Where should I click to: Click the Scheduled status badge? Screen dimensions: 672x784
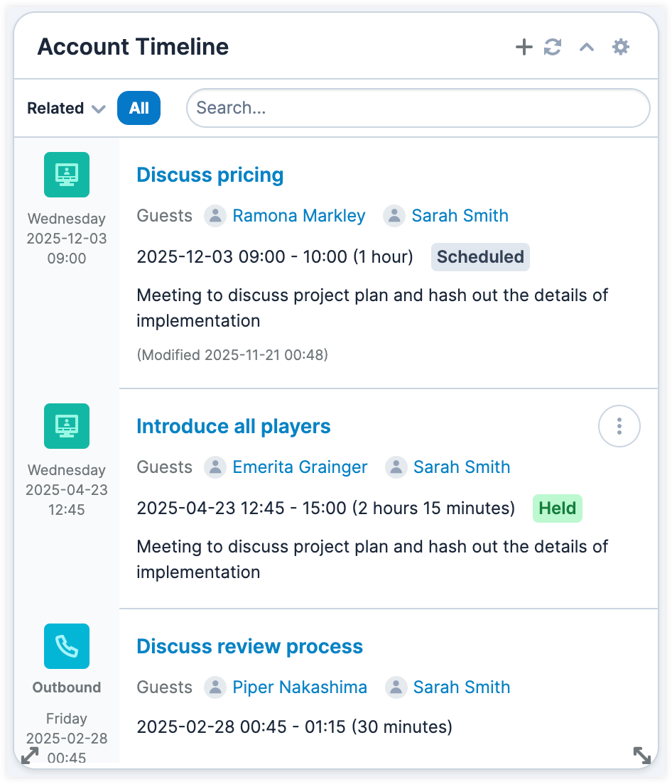tap(480, 257)
